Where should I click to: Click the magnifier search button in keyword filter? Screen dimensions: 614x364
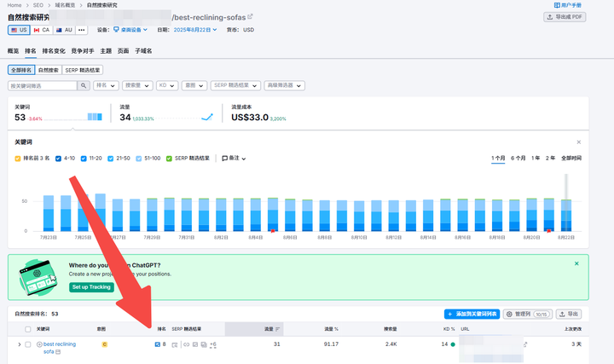[x=84, y=86]
